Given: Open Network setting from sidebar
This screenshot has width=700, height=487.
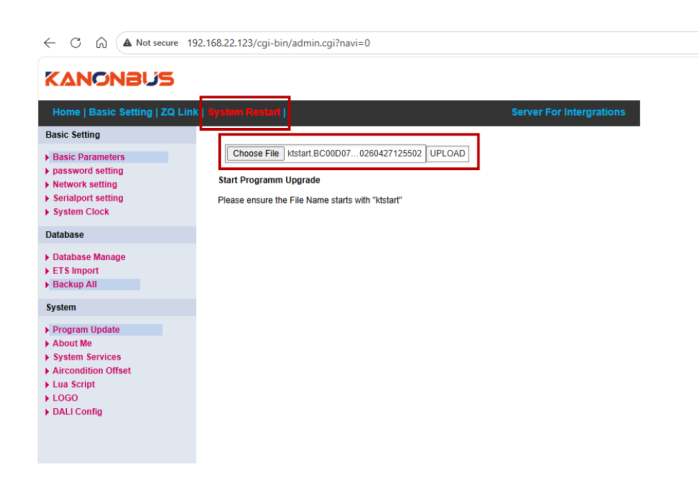Looking at the screenshot, I should coord(84,184).
